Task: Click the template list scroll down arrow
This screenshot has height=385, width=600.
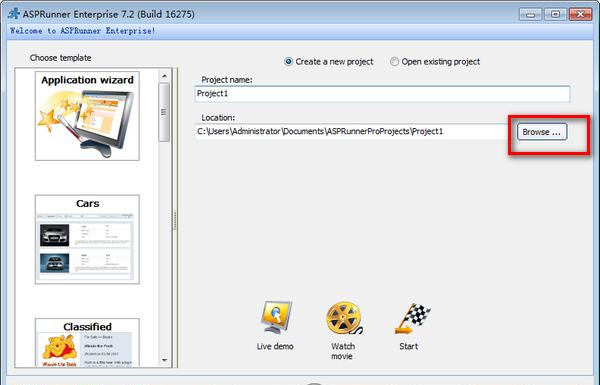Action: tap(165, 360)
